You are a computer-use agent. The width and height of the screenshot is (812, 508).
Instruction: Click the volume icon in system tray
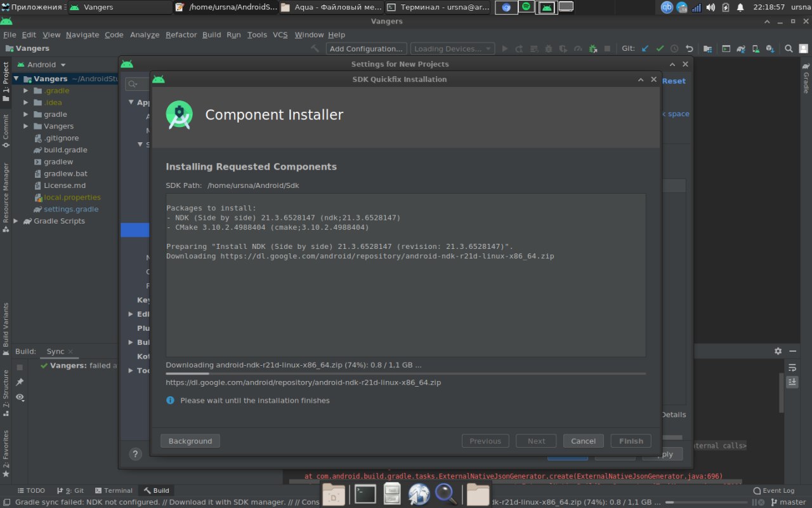point(710,7)
